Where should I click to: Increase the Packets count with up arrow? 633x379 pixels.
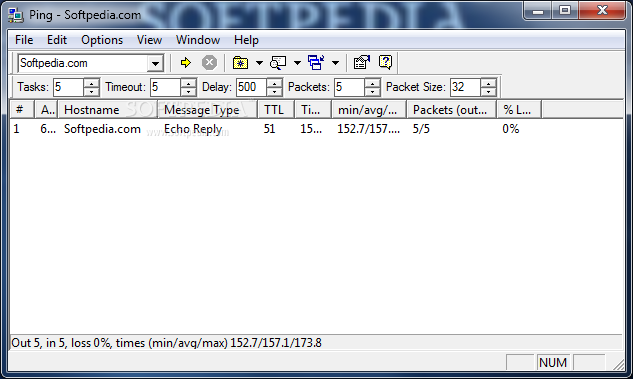coord(372,83)
